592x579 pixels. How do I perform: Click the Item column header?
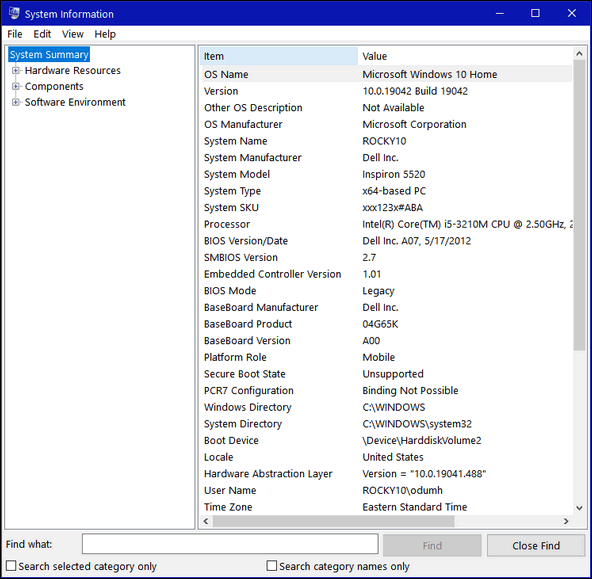pyautogui.click(x=279, y=56)
